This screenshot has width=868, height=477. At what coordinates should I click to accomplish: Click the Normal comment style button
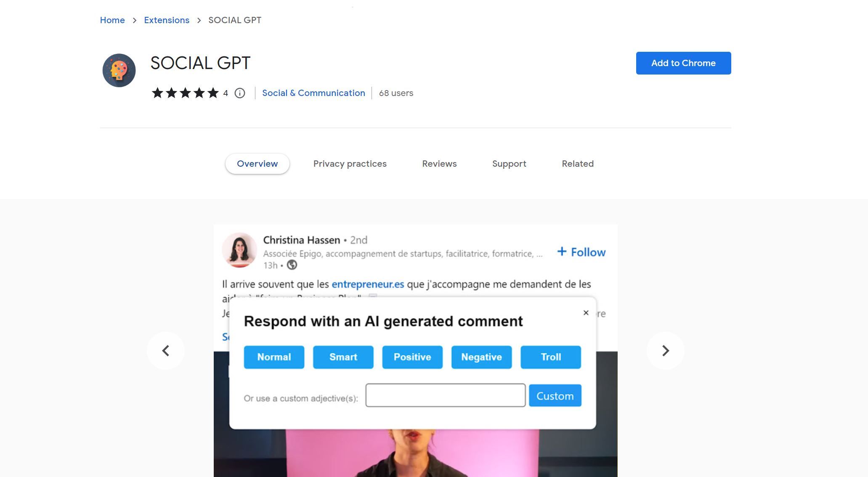274,357
